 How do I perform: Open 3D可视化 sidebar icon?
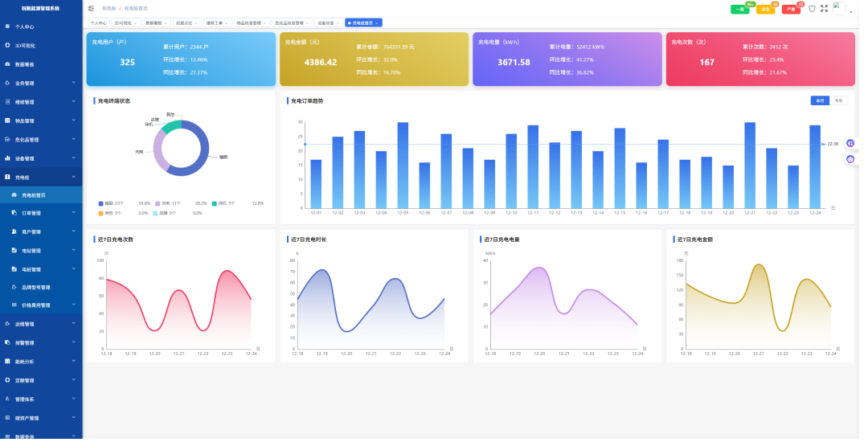point(7,45)
